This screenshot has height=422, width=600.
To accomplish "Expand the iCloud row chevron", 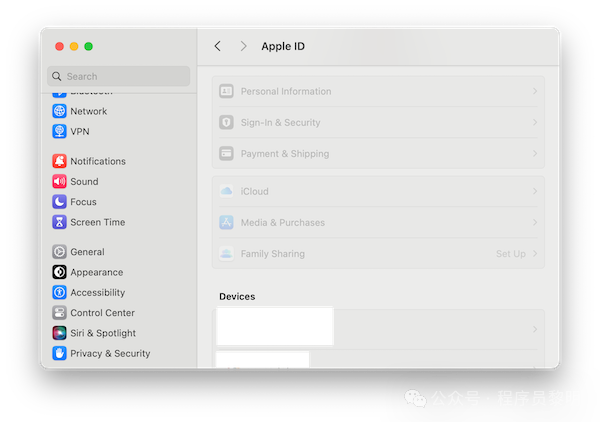I will (x=535, y=191).
